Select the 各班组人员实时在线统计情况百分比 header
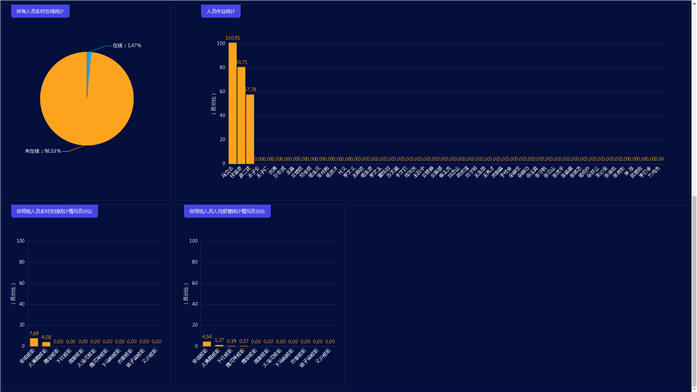Viewport: 697px width, 392px height. (x=54, y=211)
